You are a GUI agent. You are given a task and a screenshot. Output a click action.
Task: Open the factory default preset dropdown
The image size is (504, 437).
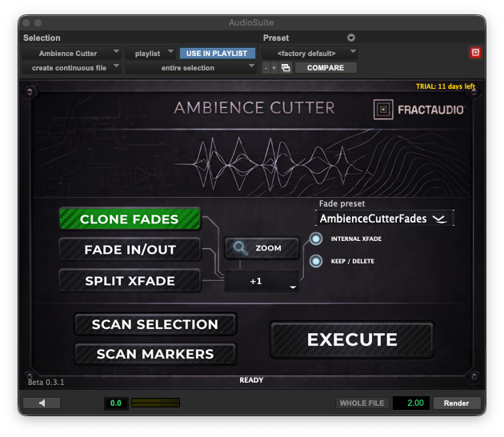point(310,54)
